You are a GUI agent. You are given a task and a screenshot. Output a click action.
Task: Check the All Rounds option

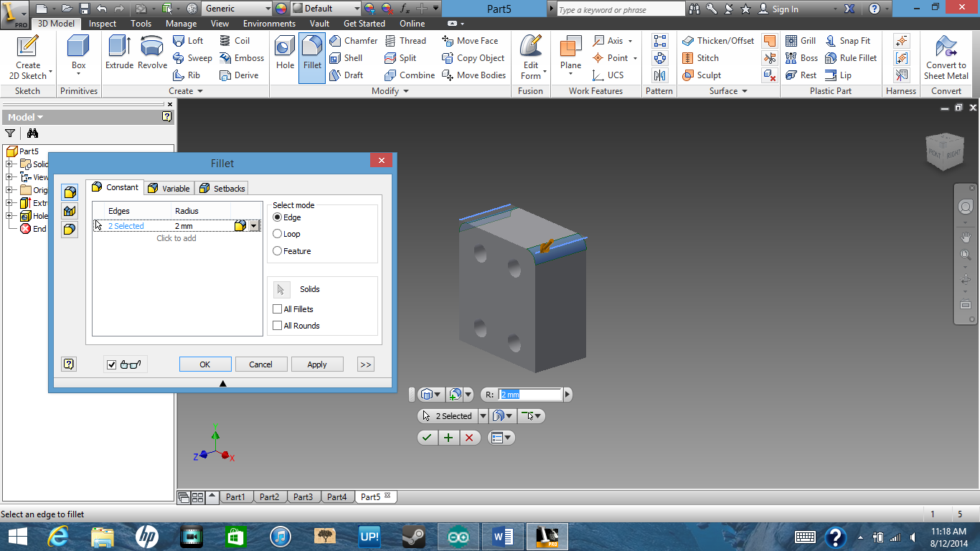tap(277, 325)
